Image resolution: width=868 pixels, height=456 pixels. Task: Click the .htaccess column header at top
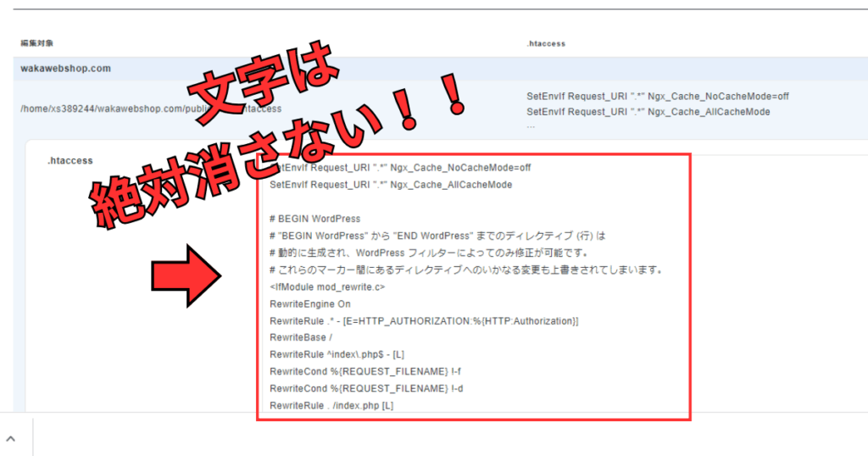click(x=545, y=43)
